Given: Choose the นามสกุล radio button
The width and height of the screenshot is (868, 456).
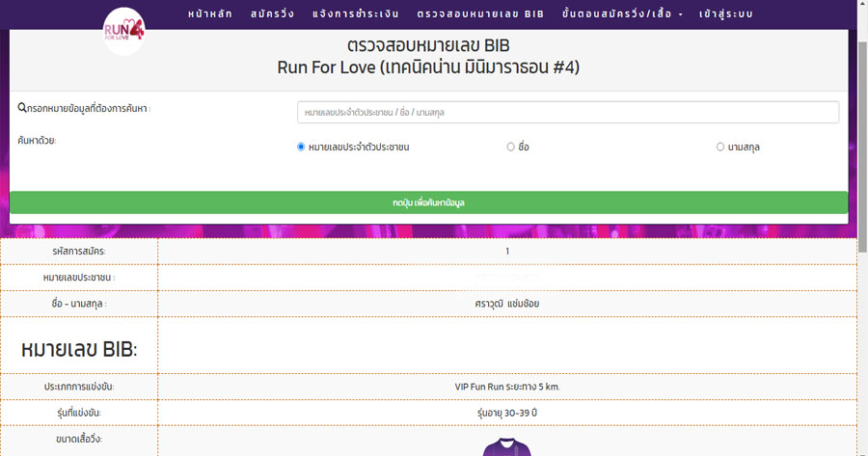Looking at the screenshot, I should pyautogui.click(x=720, y=147).
